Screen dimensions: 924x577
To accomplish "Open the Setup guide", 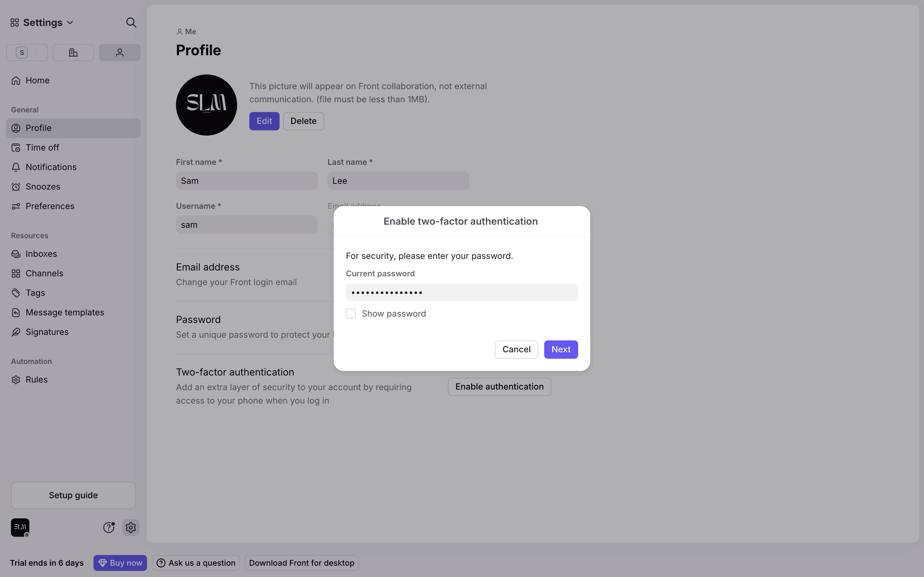I will (73, 495).
